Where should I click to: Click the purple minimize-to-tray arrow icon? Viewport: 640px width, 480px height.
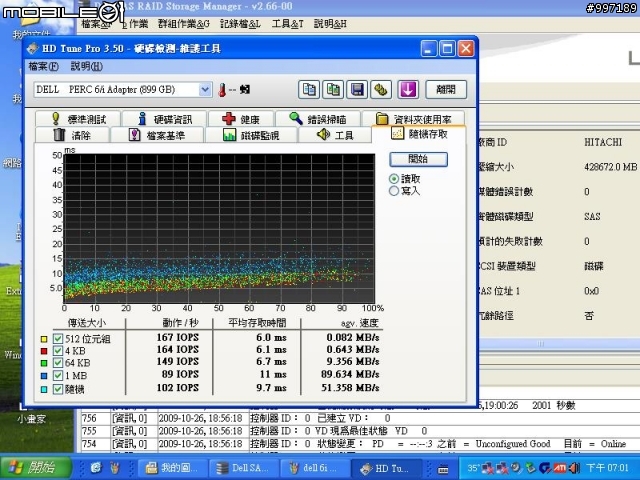click(x=408, y=89)
